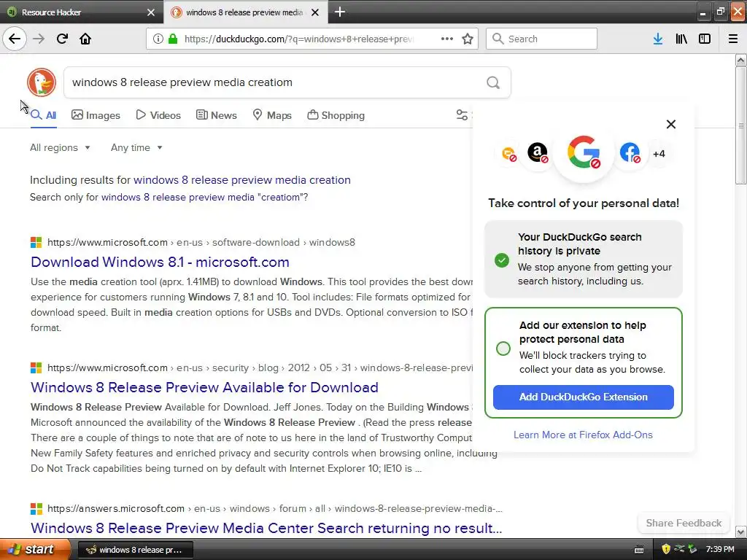Switch to Images results
747x560 pixels.
(x=96, y=115)
